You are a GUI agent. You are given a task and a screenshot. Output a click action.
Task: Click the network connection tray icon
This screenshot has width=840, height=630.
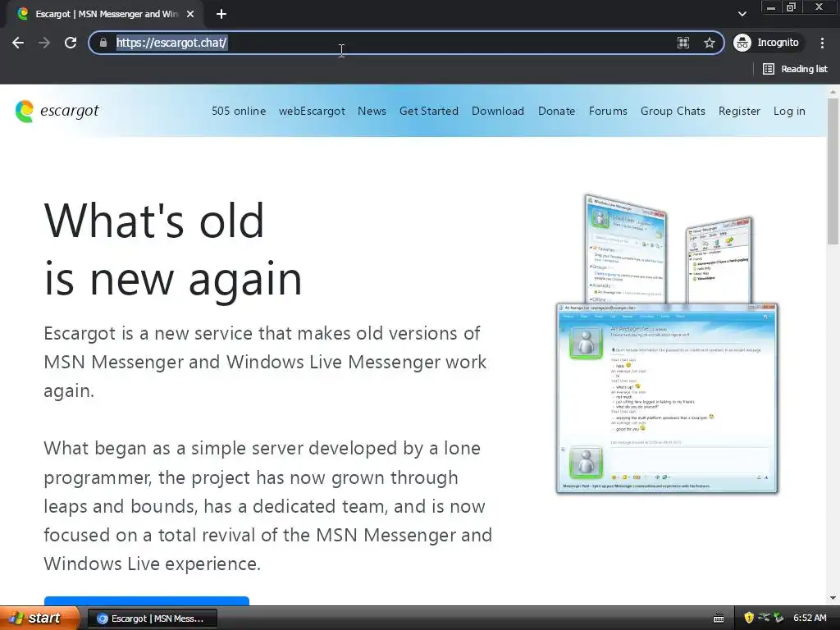(764, 618)
